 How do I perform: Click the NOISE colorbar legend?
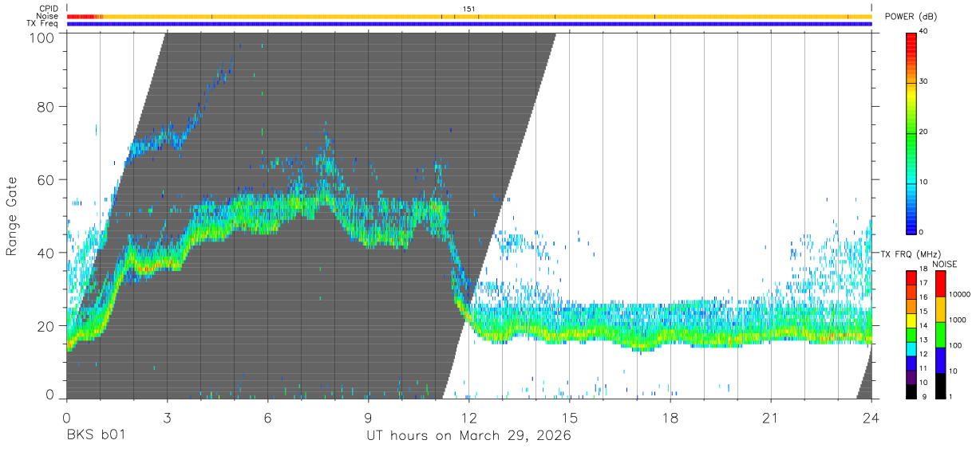[940, 334]
